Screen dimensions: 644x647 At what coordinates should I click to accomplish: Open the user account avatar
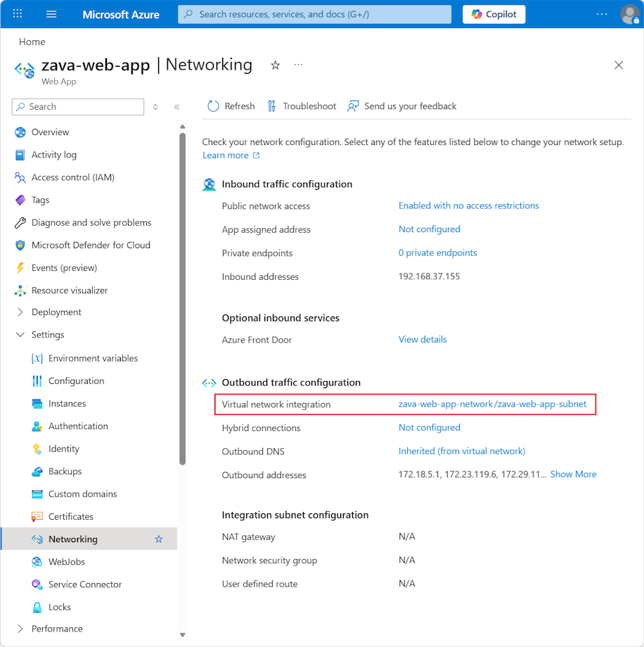(x=629, y=14)
